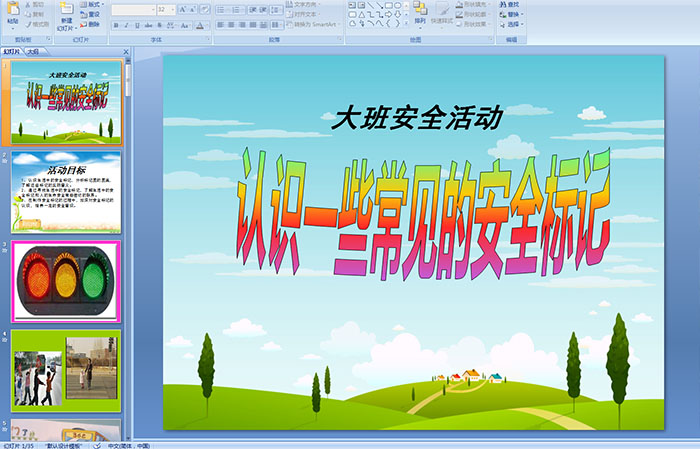
Task: Open the Drawing group dialog launcher
Action: [x=491, y=40]
